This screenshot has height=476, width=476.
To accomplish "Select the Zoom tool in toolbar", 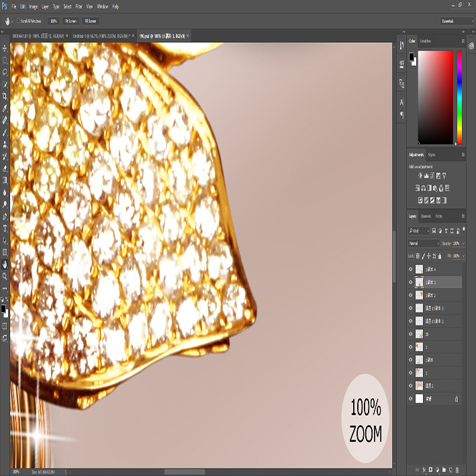I will tap(5, 276).
